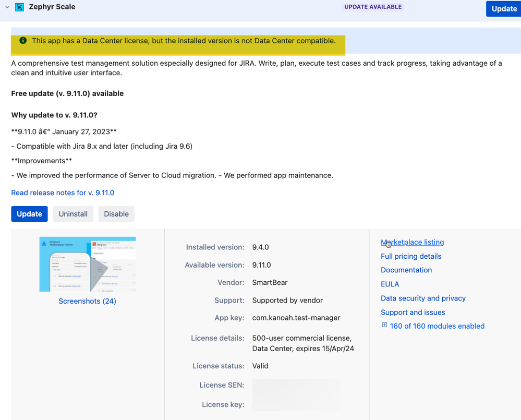
Task: Open the Screenshots (24) link
Action: pos(88,301)
